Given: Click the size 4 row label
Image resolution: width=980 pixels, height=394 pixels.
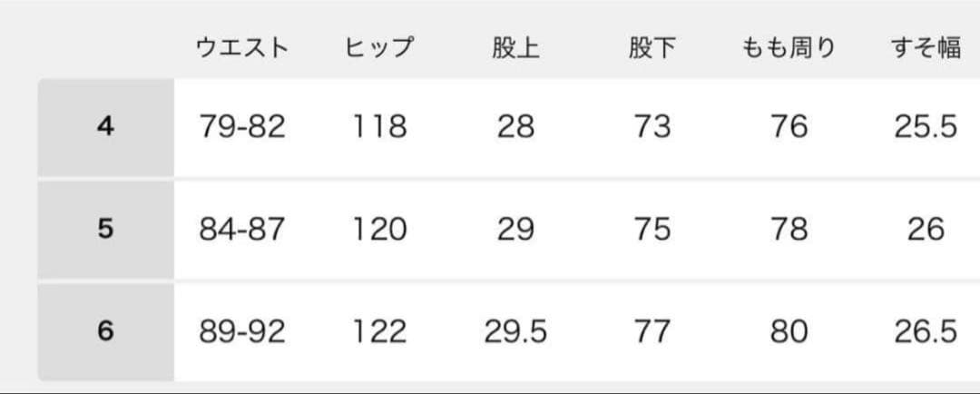Looking at the screenshot, I should (x=105, y=127).
